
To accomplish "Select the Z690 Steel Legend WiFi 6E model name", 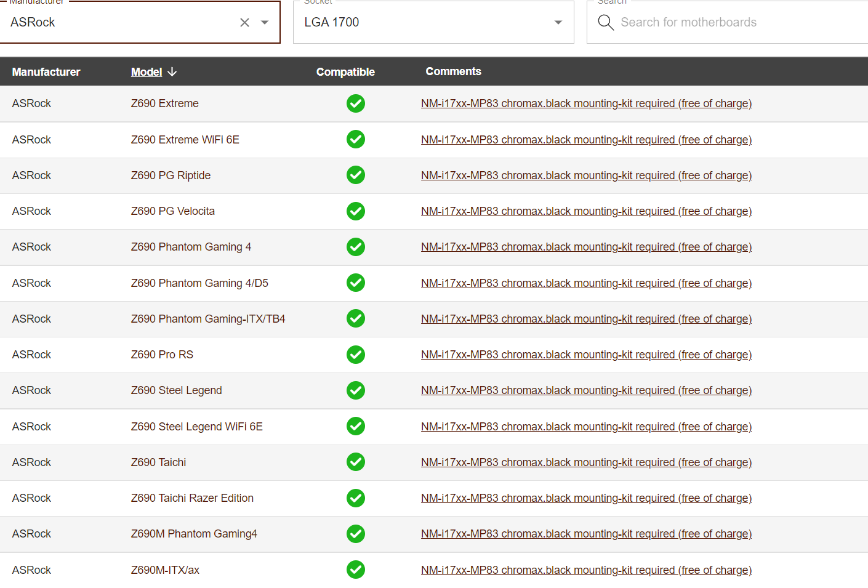I will point(197,427).
